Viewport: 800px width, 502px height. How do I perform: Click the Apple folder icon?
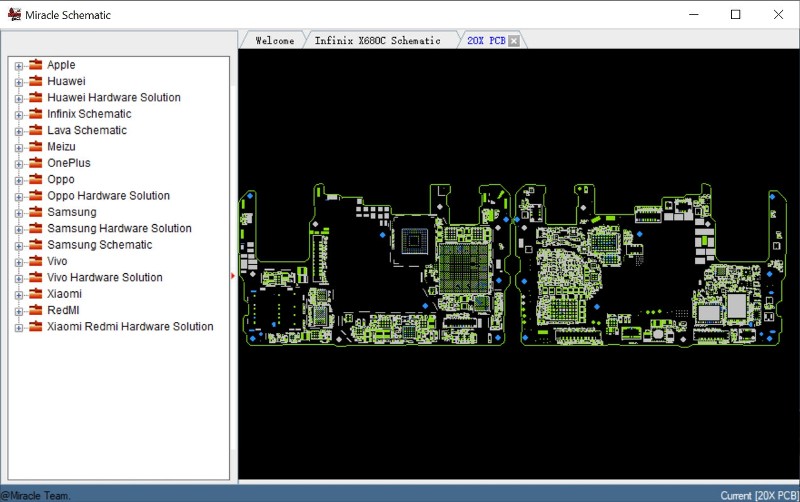35,64
